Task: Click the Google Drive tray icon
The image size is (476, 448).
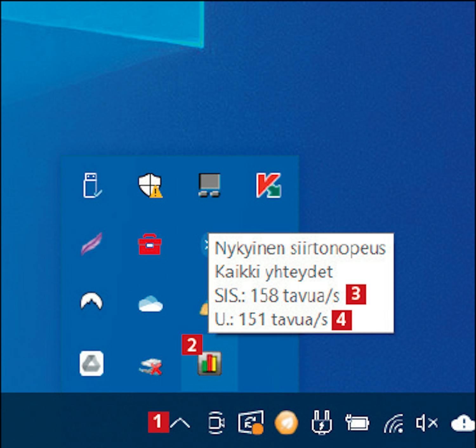Action: (91, 363)
